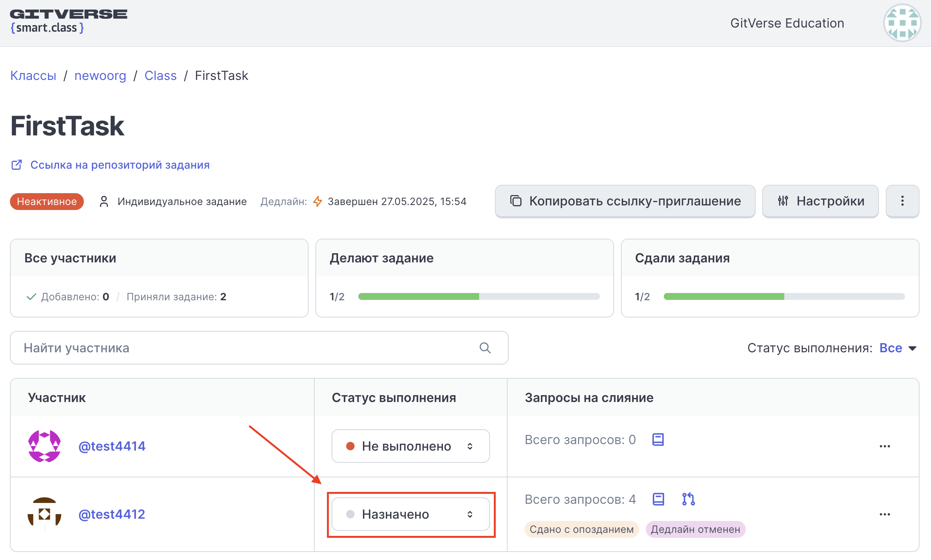The image size is (931, 560).
Task: Open repository icon in test4414 row
Action: pyautogui.click(x=658, y=440)
